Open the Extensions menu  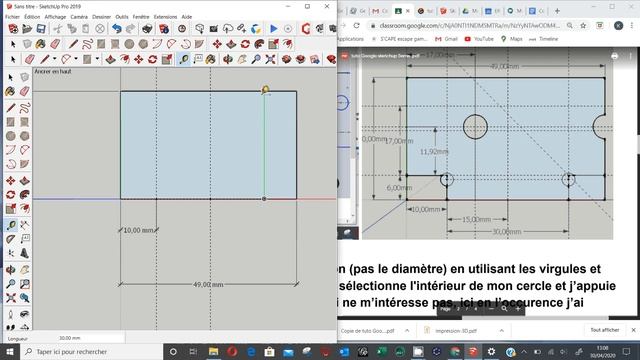165,17
